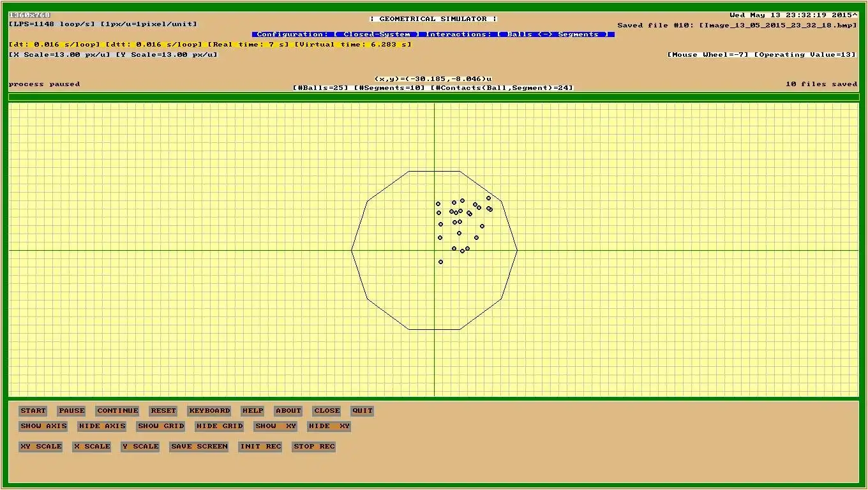Click the [Real time: 7 s] readout
The width and height of the screenshot is (868, 490).
248,45
